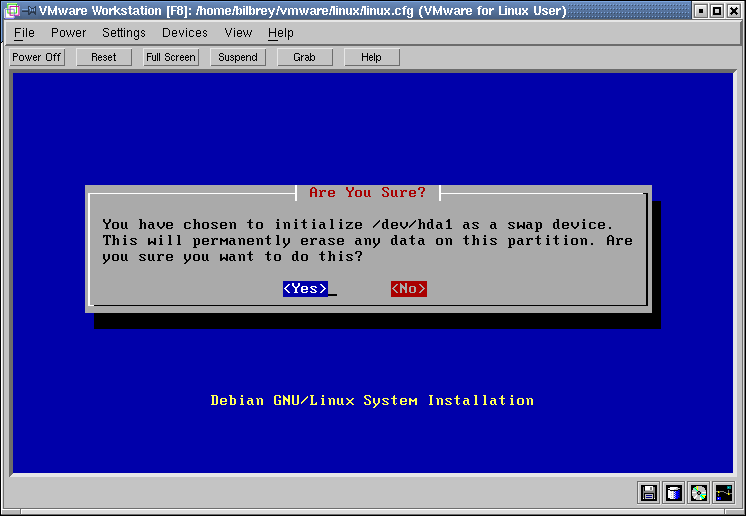Viewport: 746px width, 516px height.
Task: Open the Help menu in menu bar
Action: [x=281, y=33]
